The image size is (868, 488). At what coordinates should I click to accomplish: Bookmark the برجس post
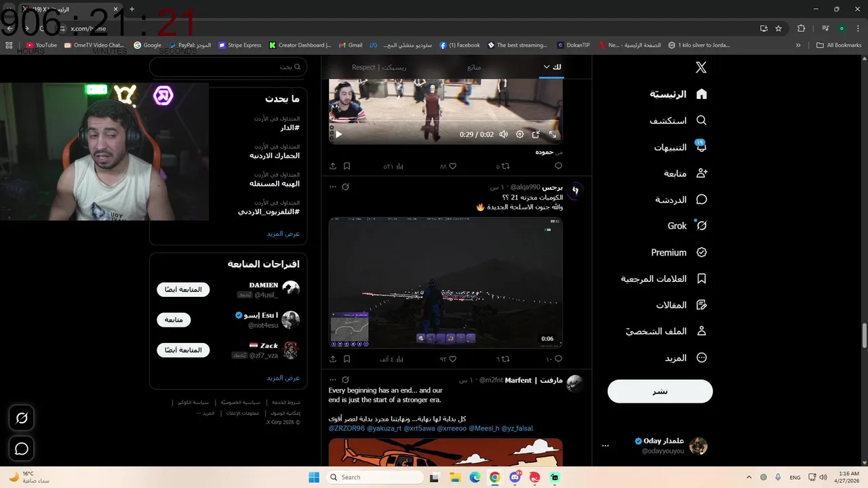point(347,359)
